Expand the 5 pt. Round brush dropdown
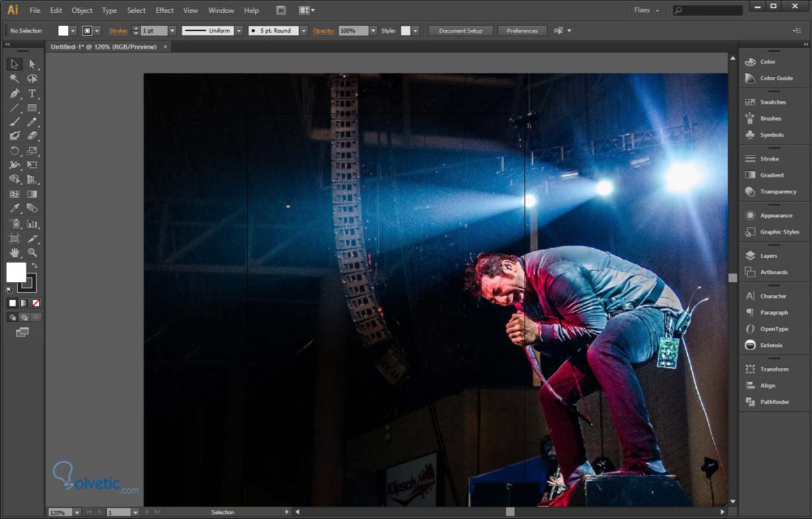Screen dimensions: 812x519 click(304, 30)
